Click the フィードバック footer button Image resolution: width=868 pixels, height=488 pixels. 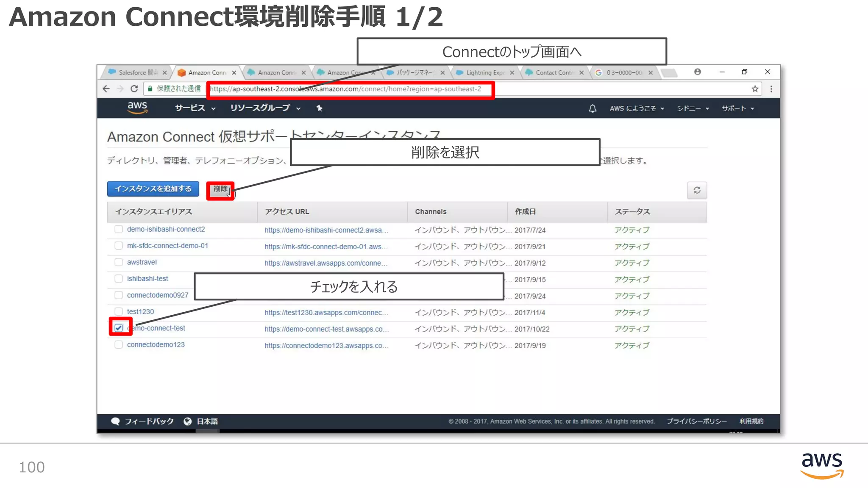pyautogui.click(x=149, y=421)
